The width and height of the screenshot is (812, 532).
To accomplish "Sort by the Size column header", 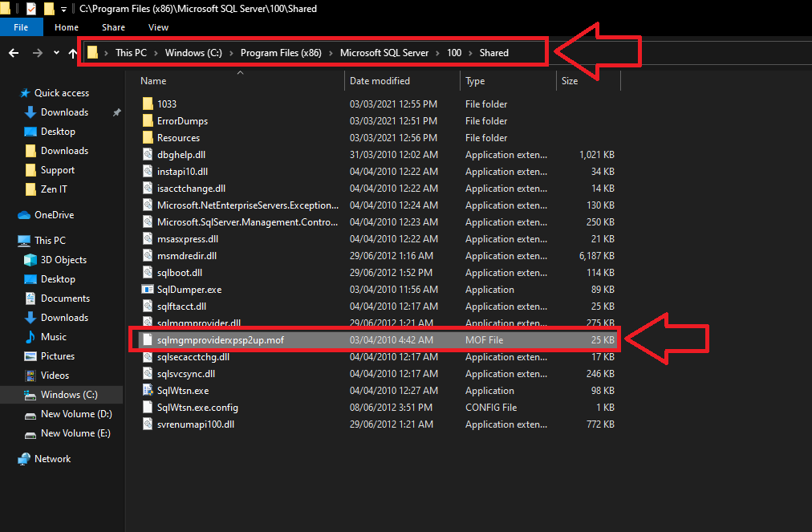I will (x=570, y=81).
